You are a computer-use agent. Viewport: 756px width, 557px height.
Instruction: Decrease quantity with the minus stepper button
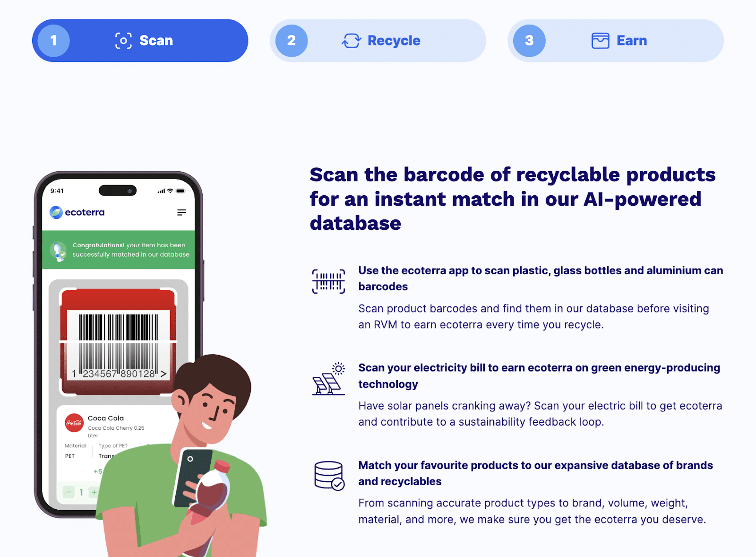(x=69, y=492)
